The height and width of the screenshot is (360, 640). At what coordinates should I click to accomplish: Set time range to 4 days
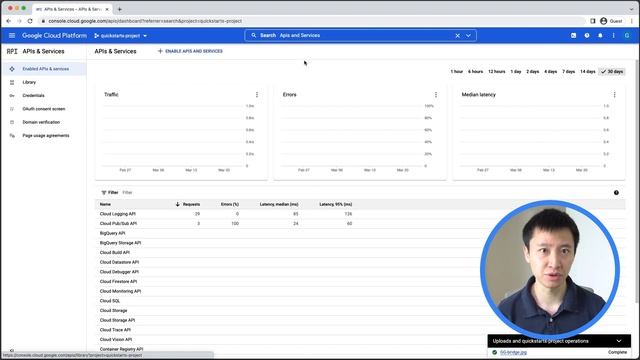[x=551, y=71]
